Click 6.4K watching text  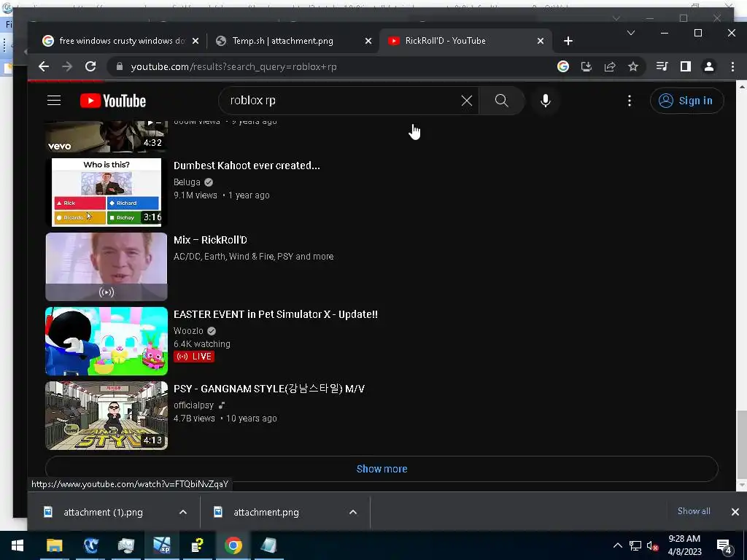(202, 344)
